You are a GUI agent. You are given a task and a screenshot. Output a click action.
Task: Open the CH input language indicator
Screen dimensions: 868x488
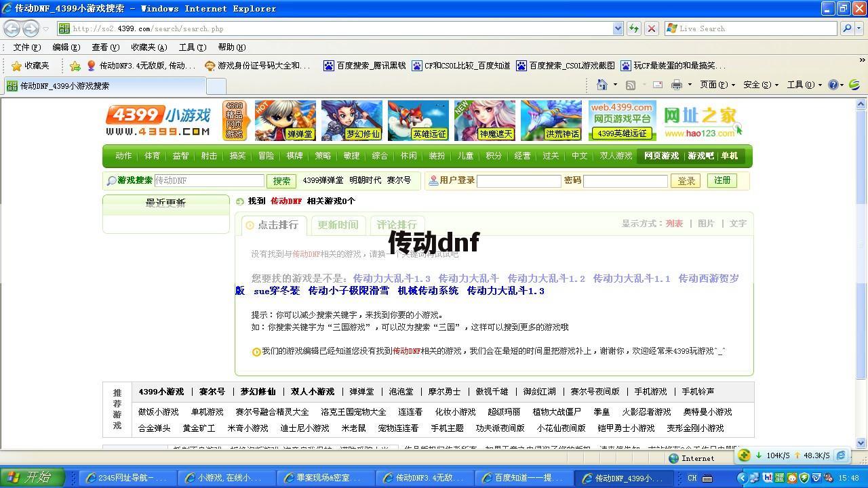692,478
